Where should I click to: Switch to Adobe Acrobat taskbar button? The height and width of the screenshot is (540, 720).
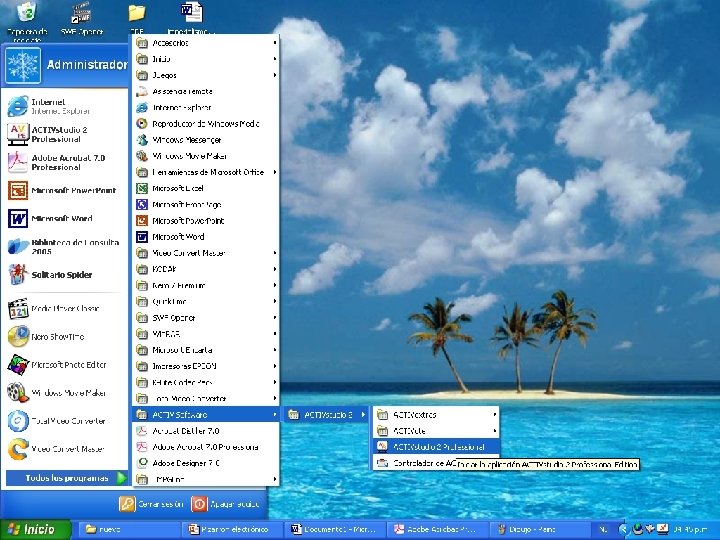(437, 529)
